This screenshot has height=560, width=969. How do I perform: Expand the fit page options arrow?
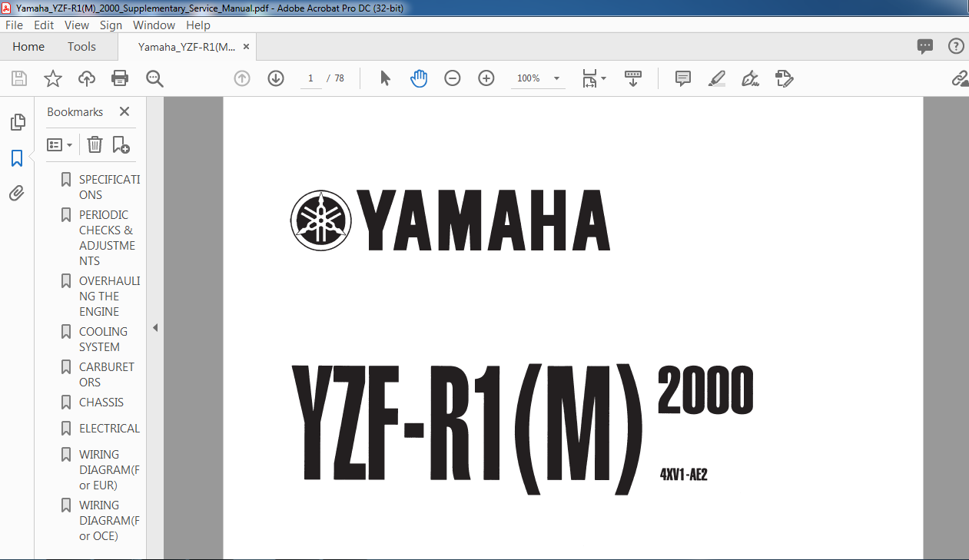pyautogui.click(x=603, y=78)
